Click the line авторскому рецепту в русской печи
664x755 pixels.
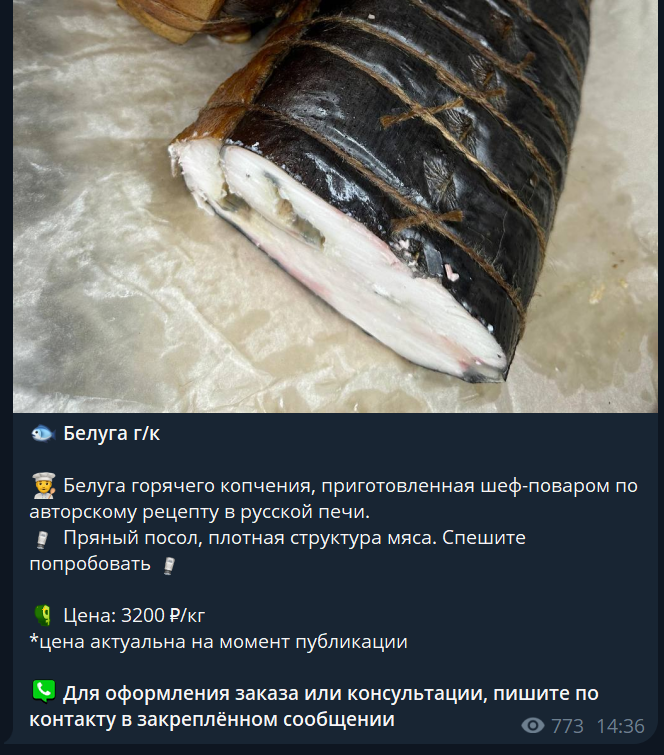tap(199, 512)
